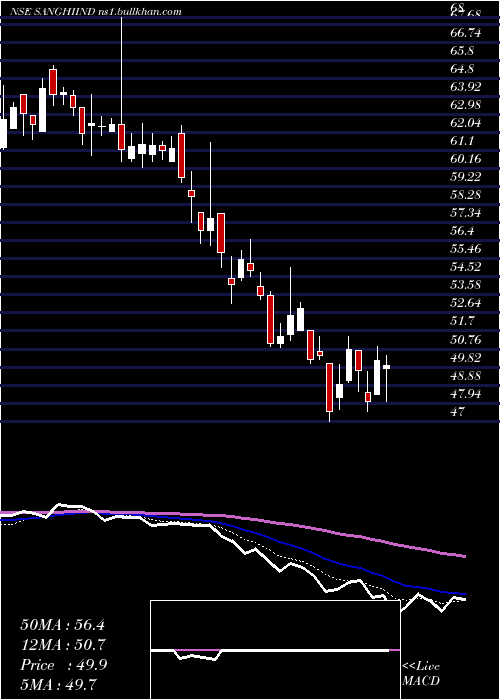Click the 53.58 price axis label

(466, 286)
